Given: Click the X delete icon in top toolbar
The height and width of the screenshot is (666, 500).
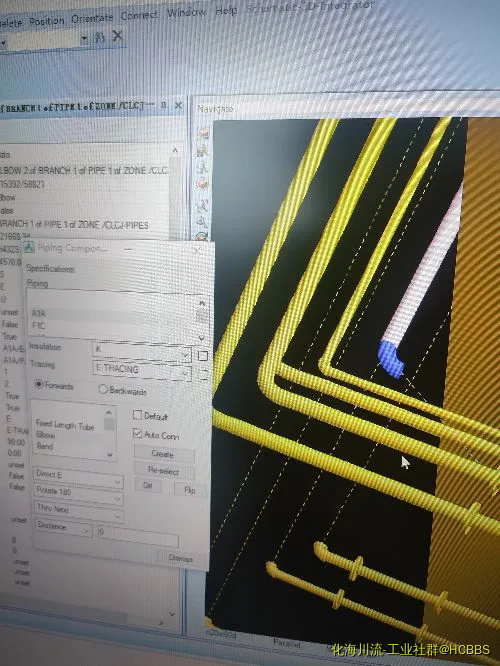Looking at the screenshot, I should (x=117, y=36).
